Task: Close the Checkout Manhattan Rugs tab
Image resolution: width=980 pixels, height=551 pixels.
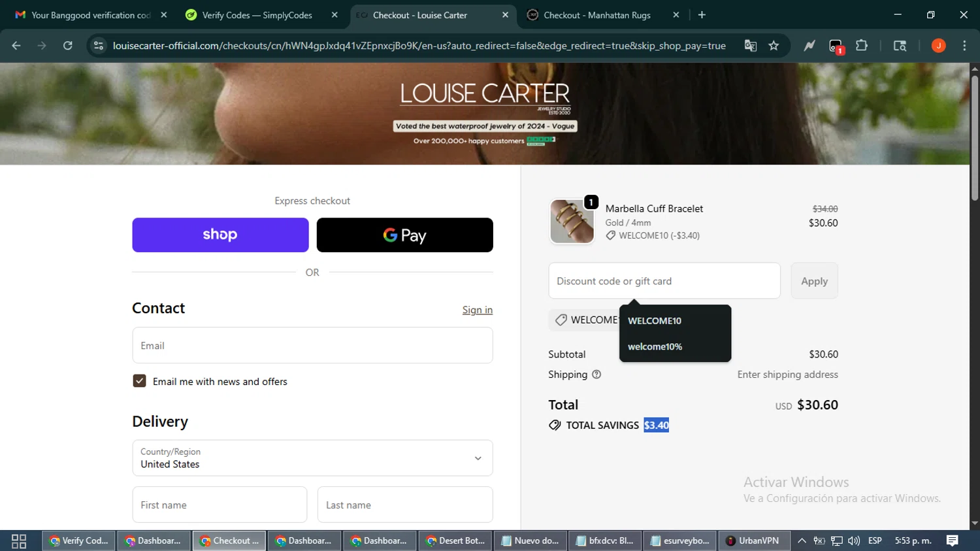Action: (x=676, y=15)
